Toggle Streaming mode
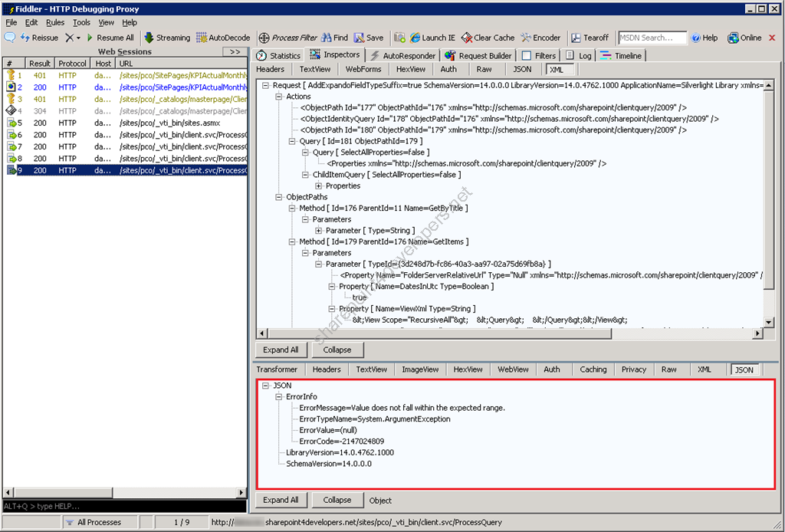Viewport: 785px width, 532px height. pos(167,38)
